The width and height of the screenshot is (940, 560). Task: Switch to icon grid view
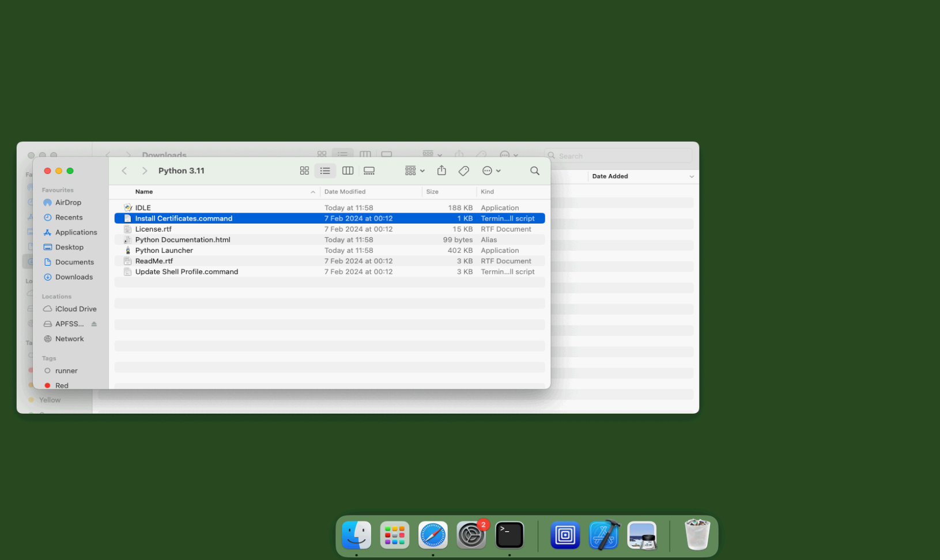point(304,171)
